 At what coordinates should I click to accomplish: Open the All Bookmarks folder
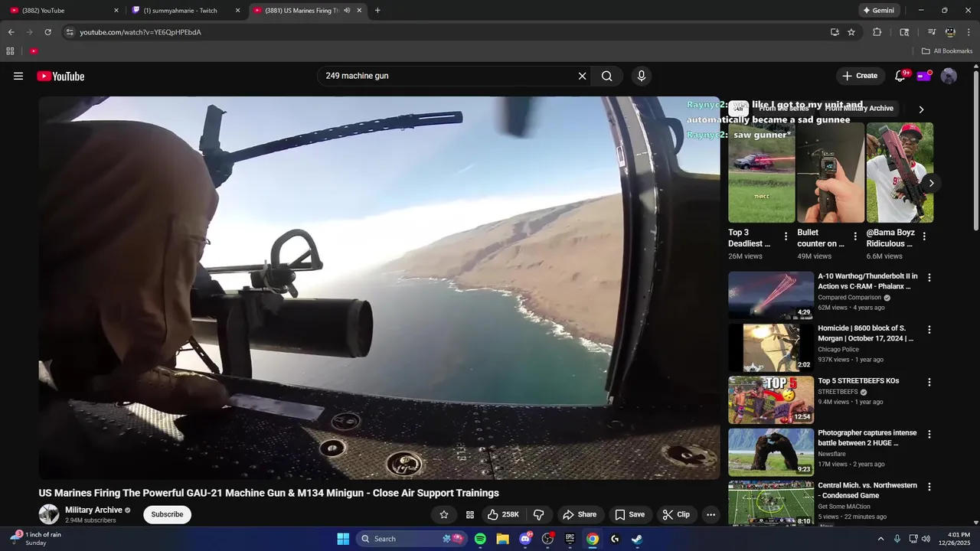(947, 51)
